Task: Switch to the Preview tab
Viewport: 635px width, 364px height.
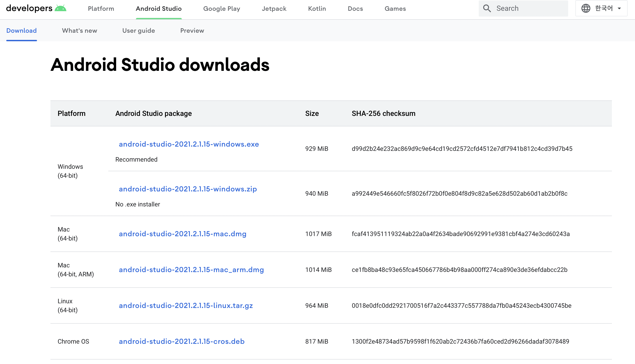Action: pos(192,30)
